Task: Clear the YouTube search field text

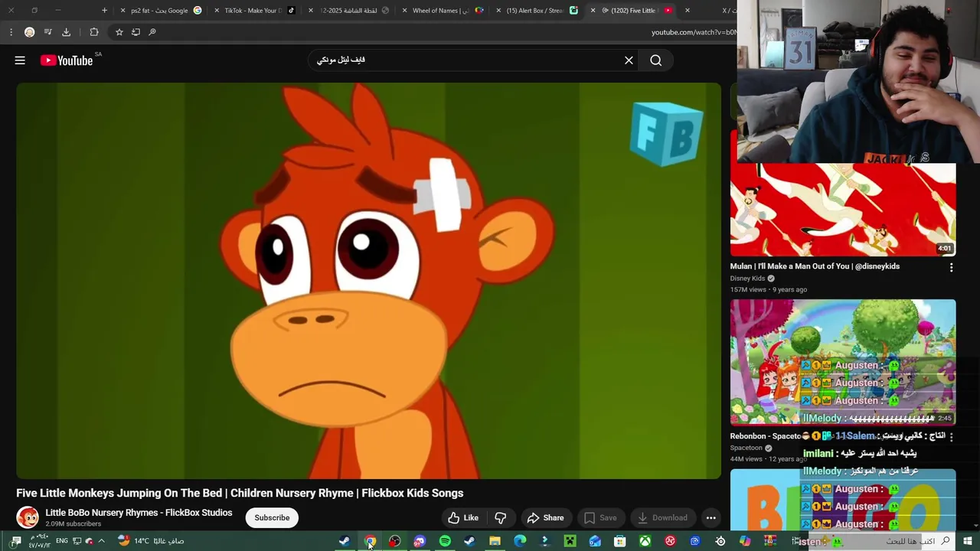Action: 629,60
